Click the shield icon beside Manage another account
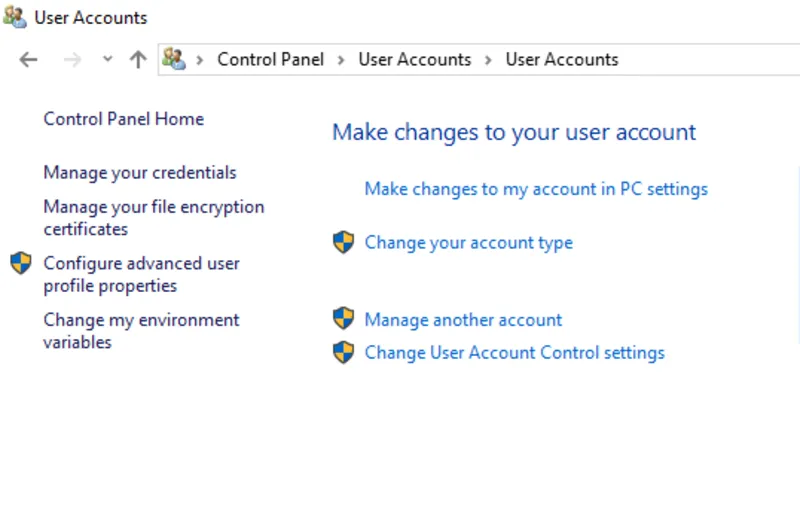Viewport: 800px width, 509px height. pos(343,319)
